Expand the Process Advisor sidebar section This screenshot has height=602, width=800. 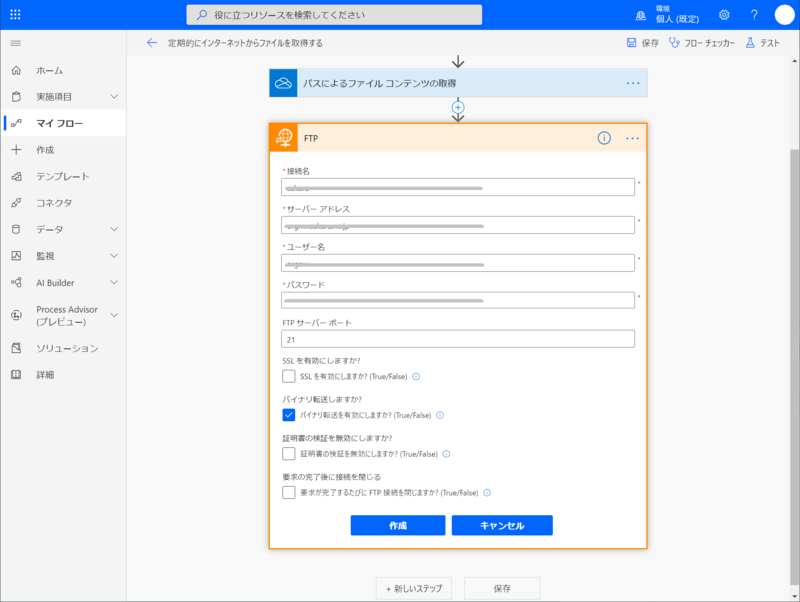[x=114, y=315]
